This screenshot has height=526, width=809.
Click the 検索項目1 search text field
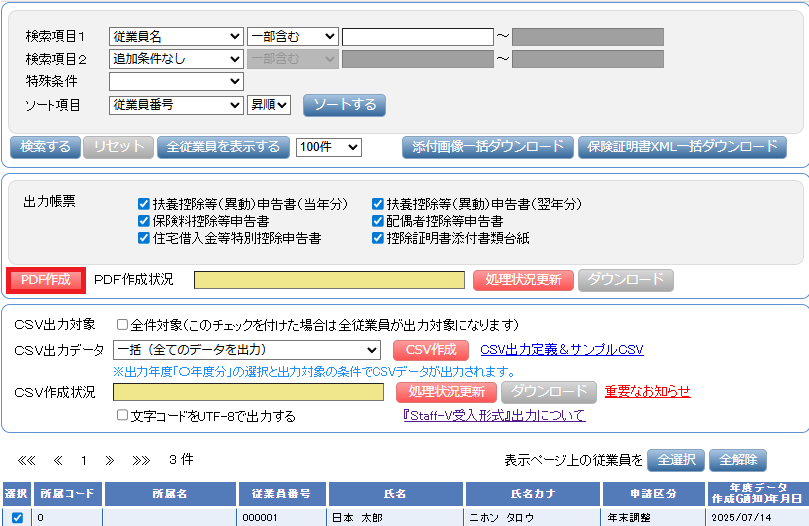[x=417, y=37]
